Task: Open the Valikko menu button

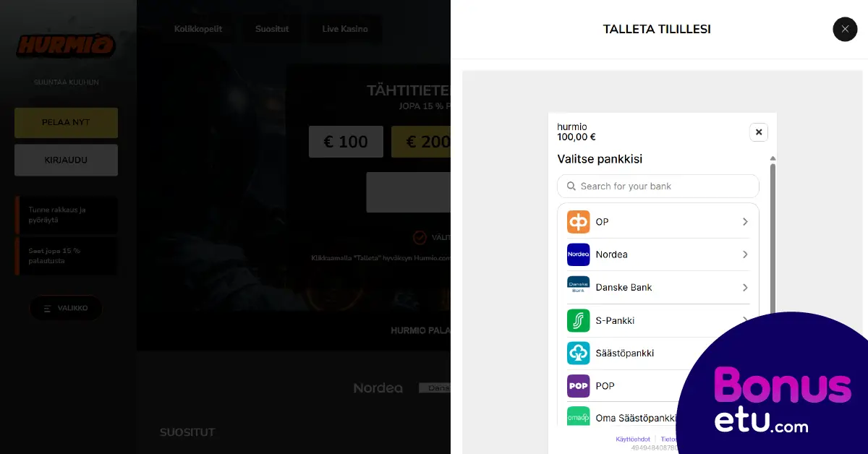Action: [x=66, y=308]
